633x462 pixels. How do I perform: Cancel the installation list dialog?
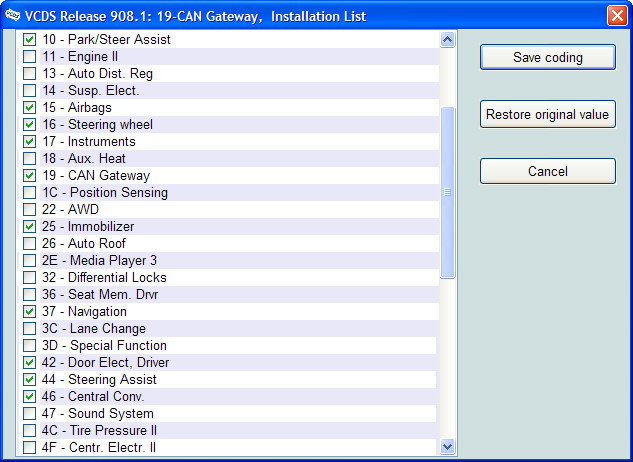(548, 171)
